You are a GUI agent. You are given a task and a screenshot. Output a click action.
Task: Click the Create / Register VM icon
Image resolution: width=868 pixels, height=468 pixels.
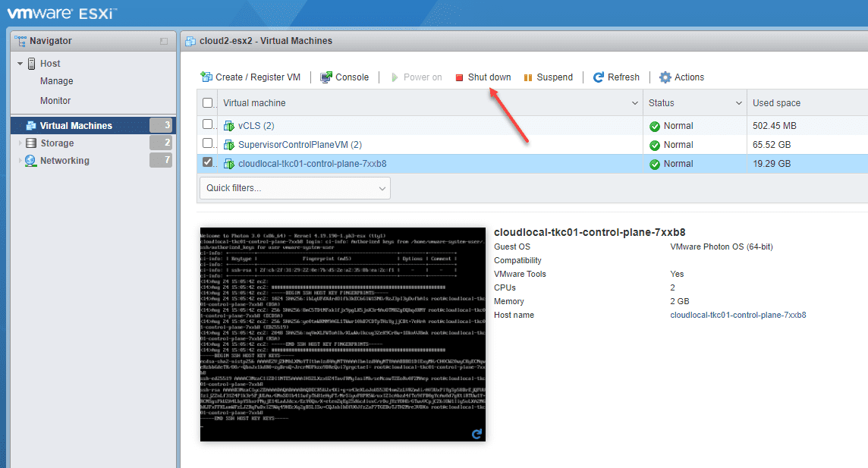206,77
